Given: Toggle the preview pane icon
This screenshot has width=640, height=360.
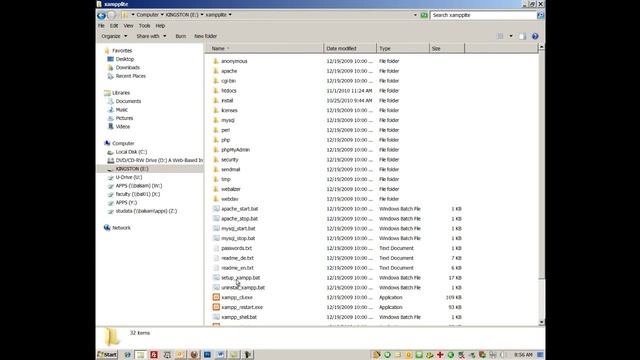Looking at the screenshot, I should [522, 36].
